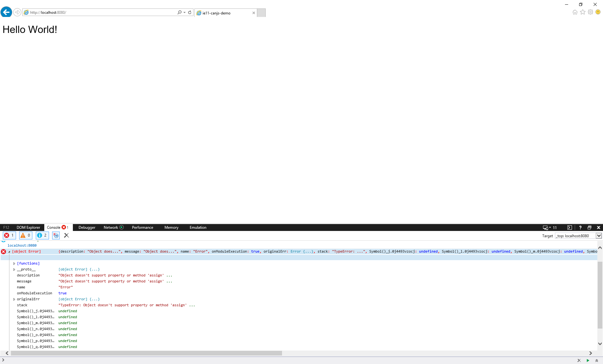Screen dimensions: 603x364
Task: Toggle the warnings filter showing 0
Action: point(25,235)
